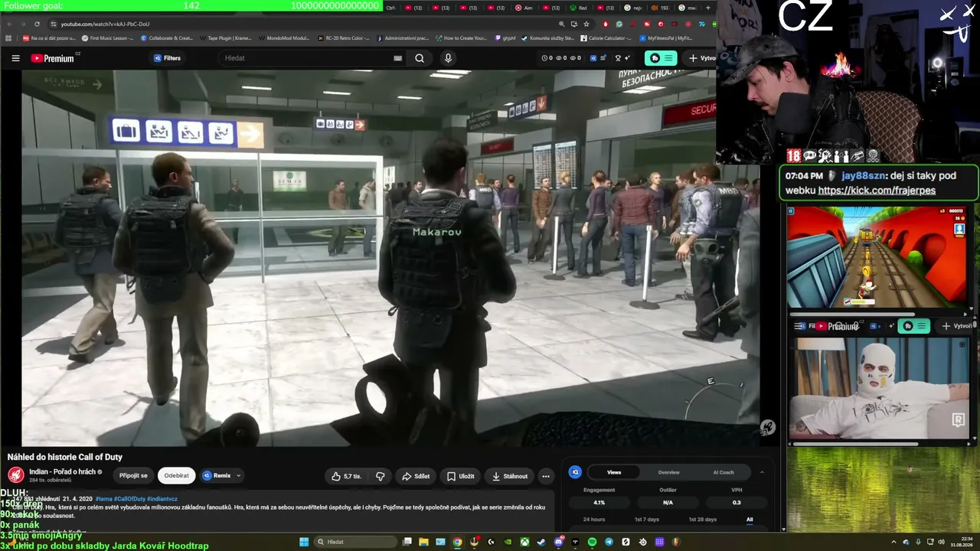Dislike the video
The image size is (980, 551).
point(381,476)
